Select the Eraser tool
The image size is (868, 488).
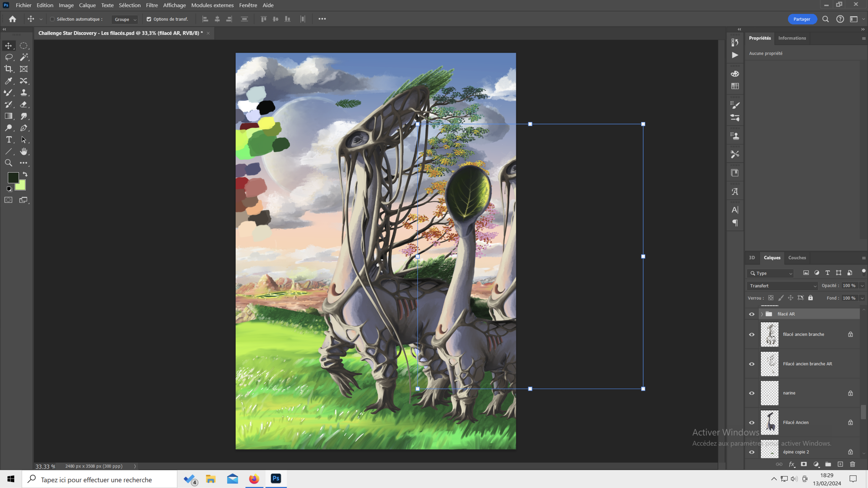24,104
